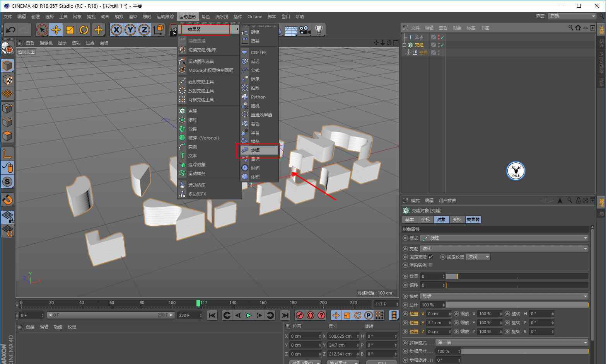Toggle Y axis lock

coord(130,30)
